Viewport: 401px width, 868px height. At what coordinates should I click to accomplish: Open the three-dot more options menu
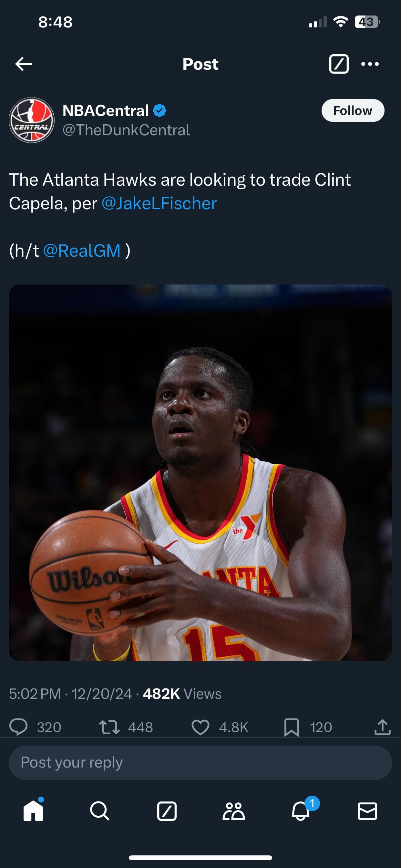pyautogui.click(x=370, y=64)
